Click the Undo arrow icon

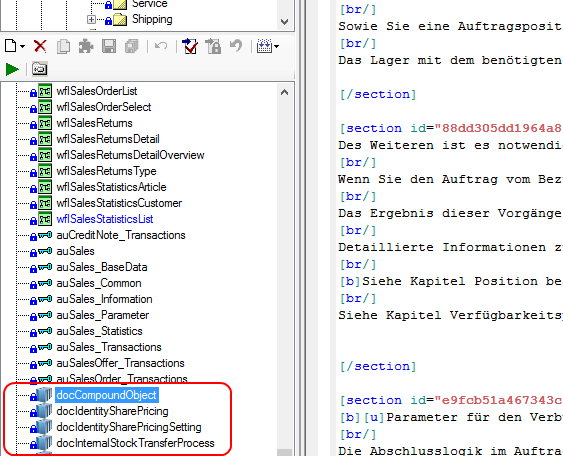(x=161, y=46)
